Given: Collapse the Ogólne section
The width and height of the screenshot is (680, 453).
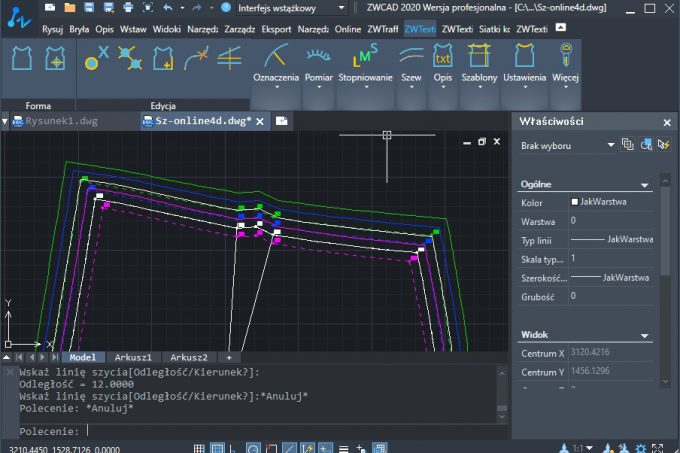Looking at the screenshot, I should pyautogui.click(x=644, y=185).
